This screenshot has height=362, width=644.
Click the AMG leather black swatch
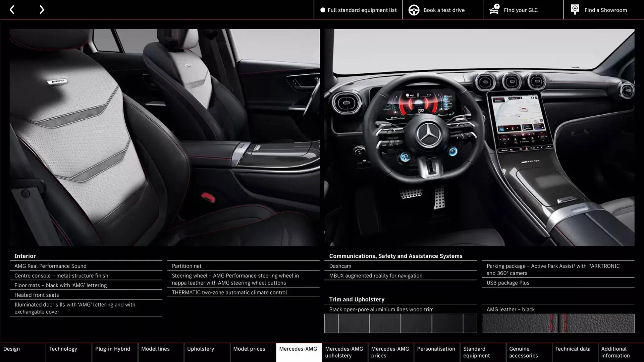point(558,323)
